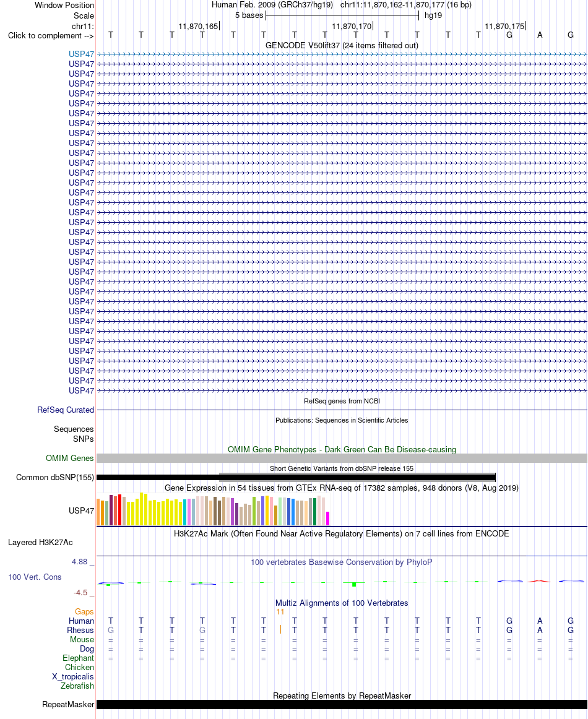Viewport: 588px width, 719px height.
Task: Select the X_tropicalis alignment row label
Action: tap(72, 677)
